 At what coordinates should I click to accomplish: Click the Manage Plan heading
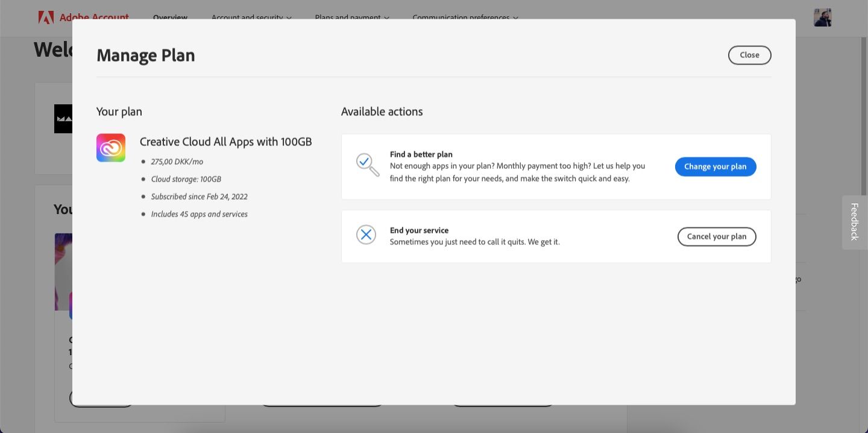[x=146, y=55]
